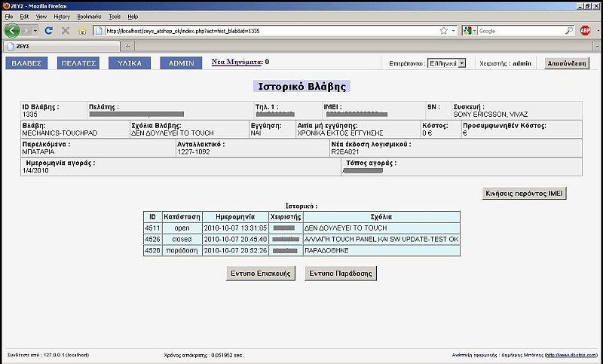Open the Edit menu

(24, 17)
